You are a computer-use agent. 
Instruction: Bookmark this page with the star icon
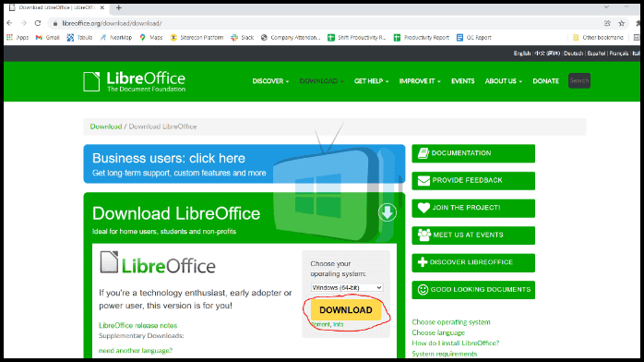point(622,23)
